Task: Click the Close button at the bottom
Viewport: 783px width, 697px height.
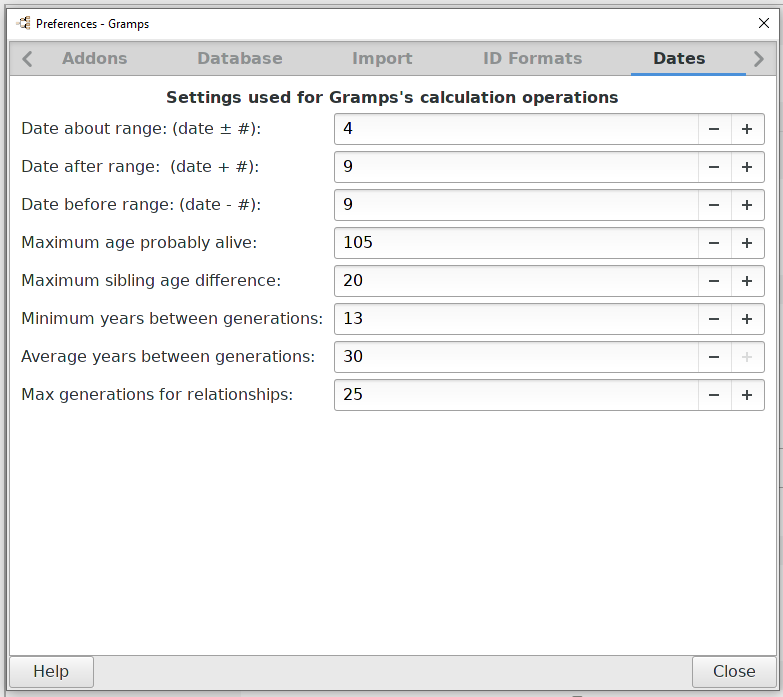Action: (x=733, y=672)
